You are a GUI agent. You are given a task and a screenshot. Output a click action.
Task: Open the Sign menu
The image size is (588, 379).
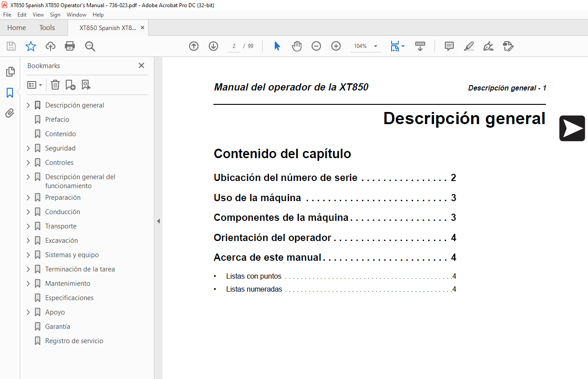tap(55, 15)
